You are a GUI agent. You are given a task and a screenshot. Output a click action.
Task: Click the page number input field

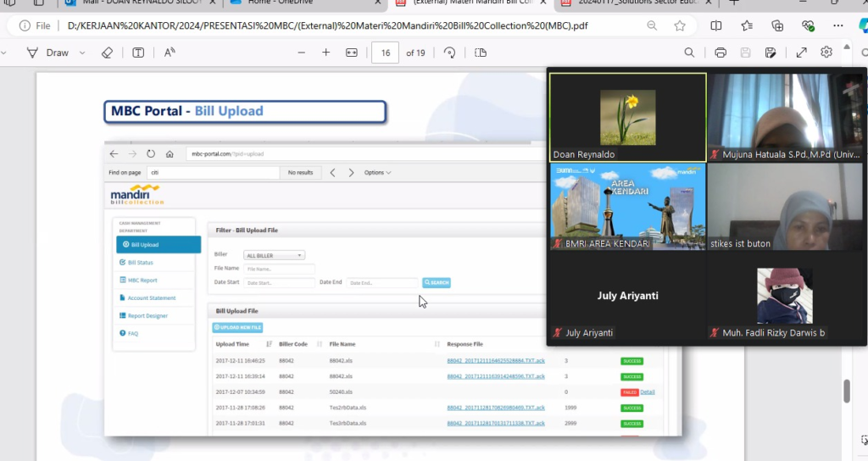pos(386,53)
